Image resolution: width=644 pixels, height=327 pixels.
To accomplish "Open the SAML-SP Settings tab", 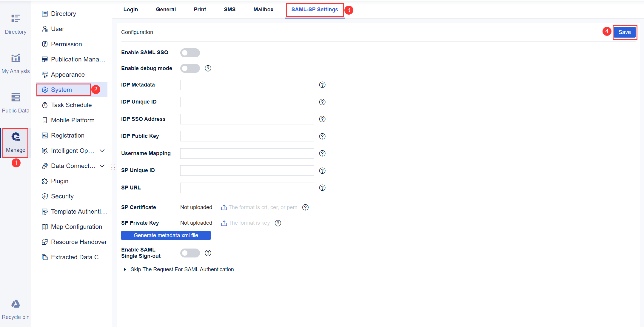I will pos(315,9).
